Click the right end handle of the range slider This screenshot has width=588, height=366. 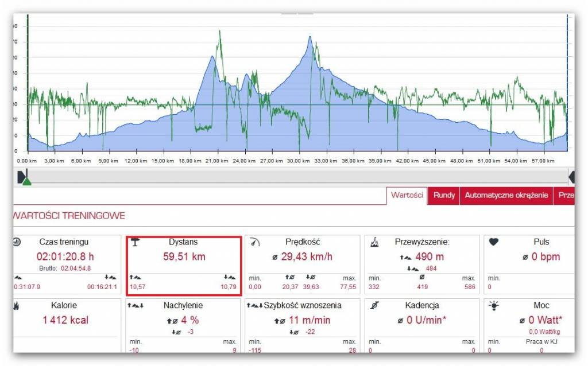(x=571, y=177)
